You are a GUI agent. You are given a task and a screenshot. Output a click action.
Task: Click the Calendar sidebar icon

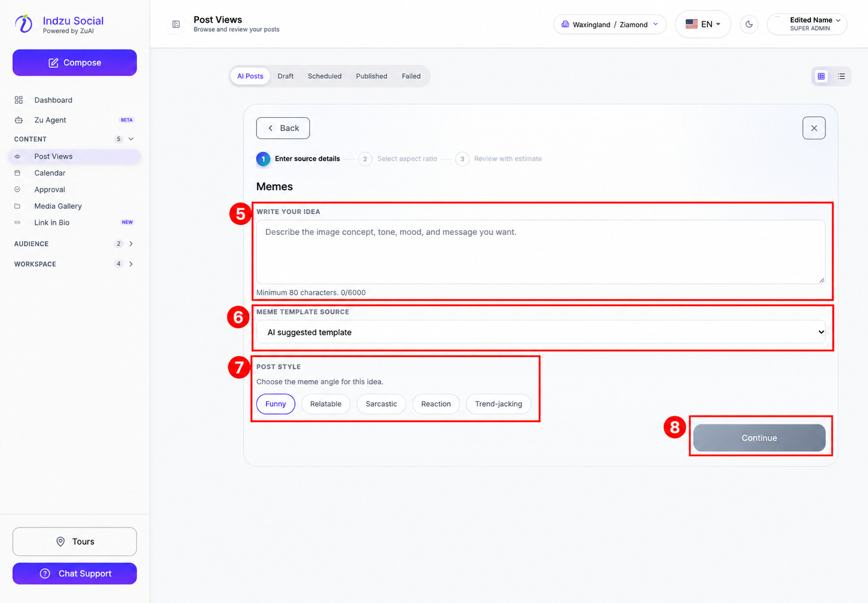click(17, 173)
